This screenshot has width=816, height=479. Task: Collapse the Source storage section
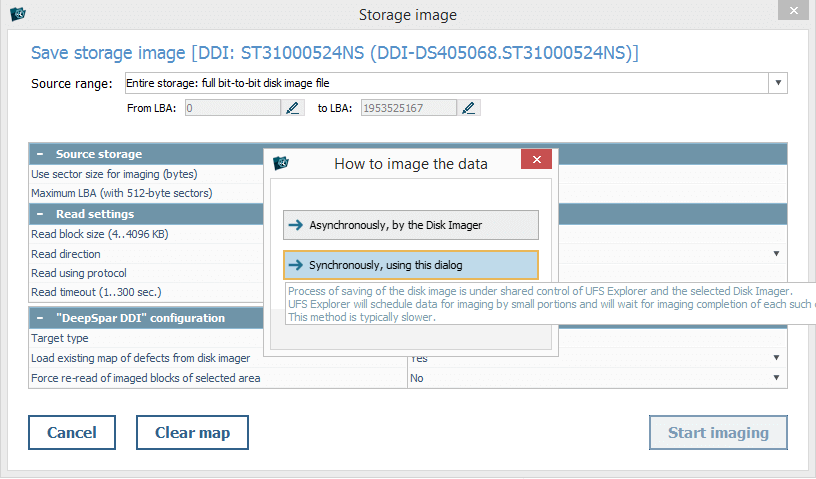point(40,154)
